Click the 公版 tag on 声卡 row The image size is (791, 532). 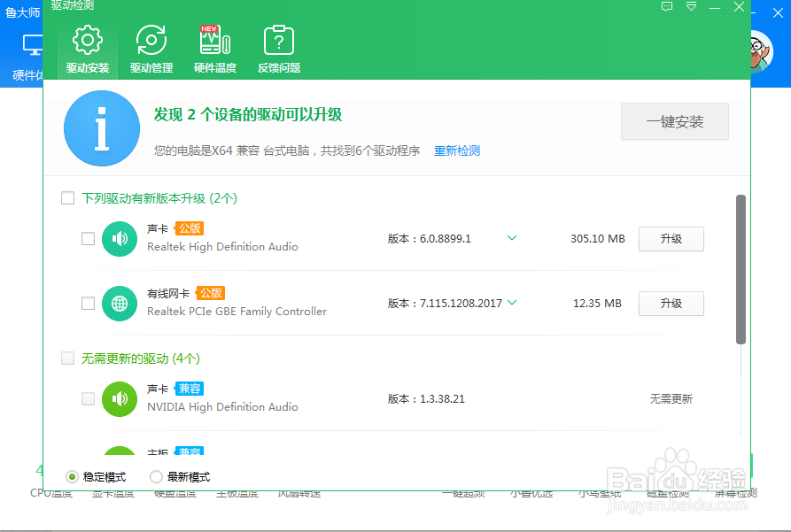(x=190, y=228)
